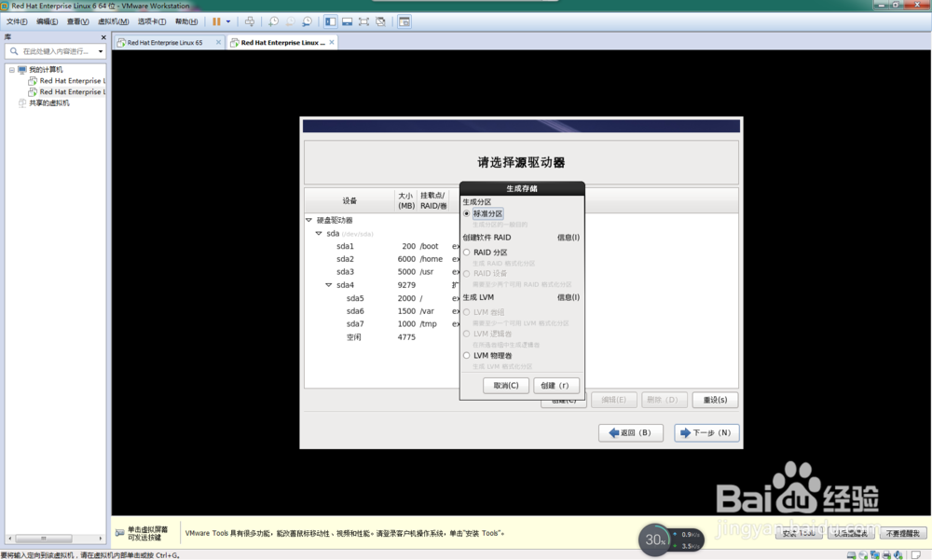Click the take snapshot toolbar icon
Screen dimensions: 932x560
coord(273,21)
